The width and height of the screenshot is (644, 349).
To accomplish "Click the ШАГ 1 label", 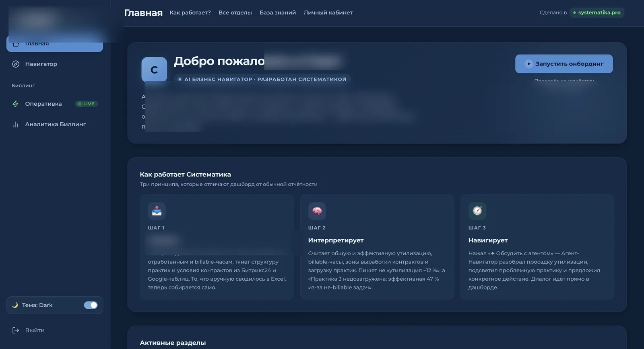I will click(156, 228).
